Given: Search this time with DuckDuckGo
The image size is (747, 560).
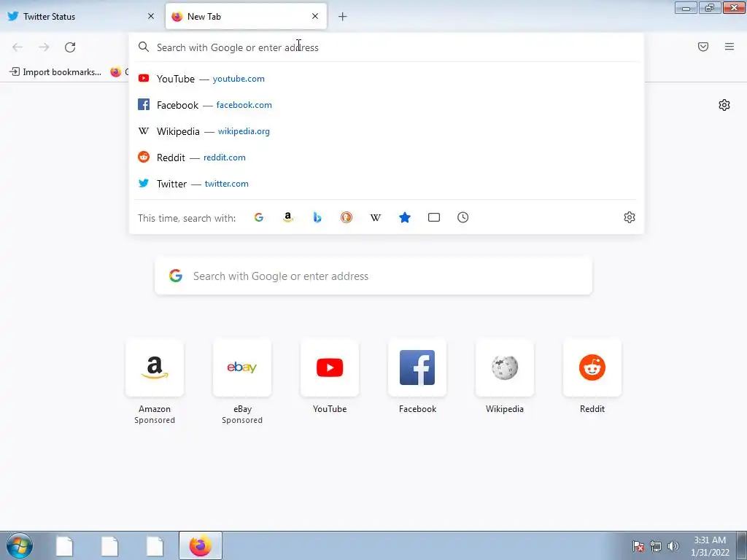Looking at the screenshot, I should point(347,217).
